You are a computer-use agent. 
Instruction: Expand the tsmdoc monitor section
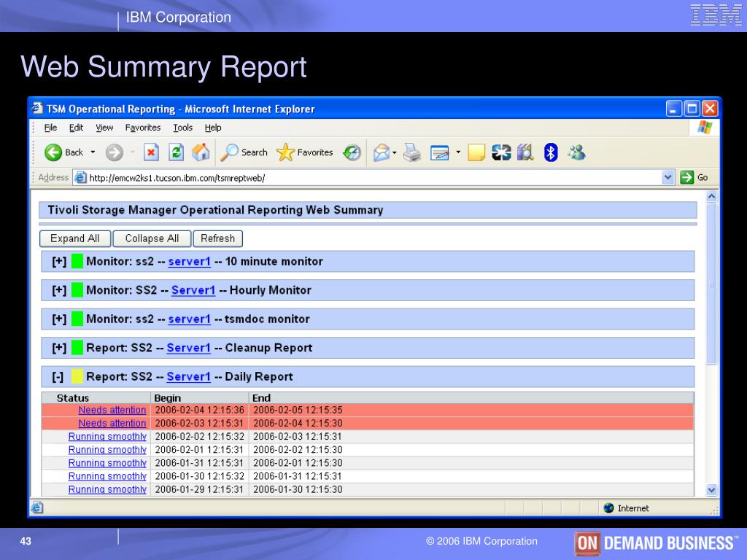click(59, 319)
